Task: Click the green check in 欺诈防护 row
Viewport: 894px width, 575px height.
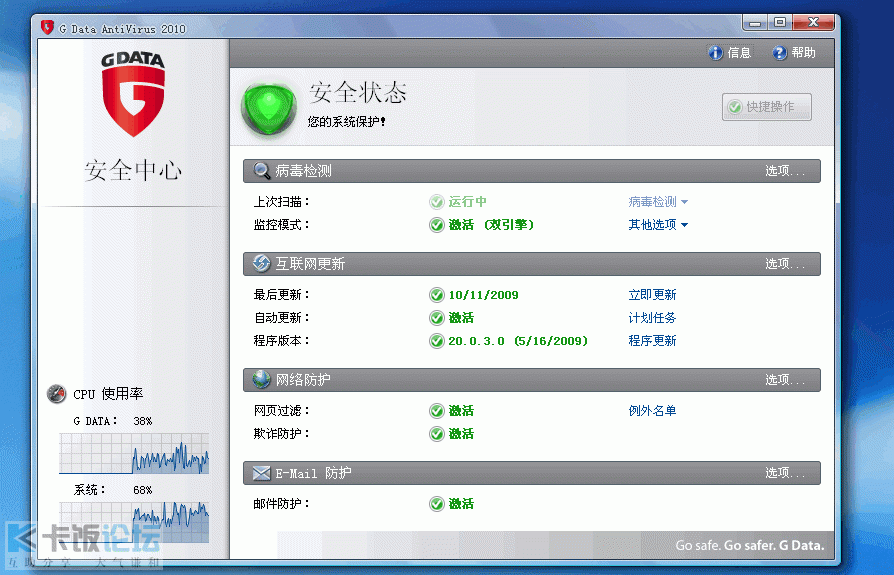Action: pos(437,434)
